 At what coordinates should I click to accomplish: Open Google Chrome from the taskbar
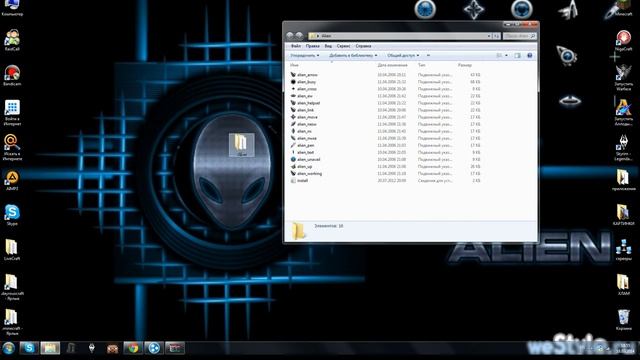pos(133,348)
